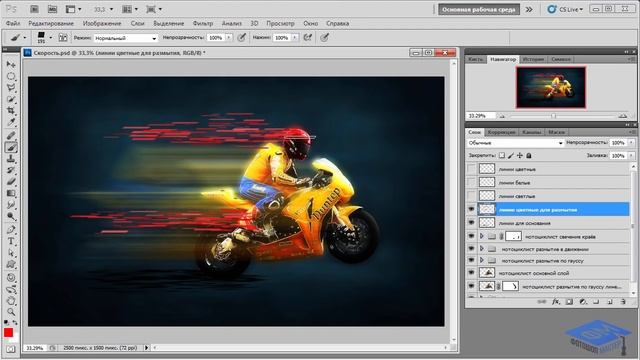
Task: Select the Elliptical Marquee tool
Action: (11, 76)
